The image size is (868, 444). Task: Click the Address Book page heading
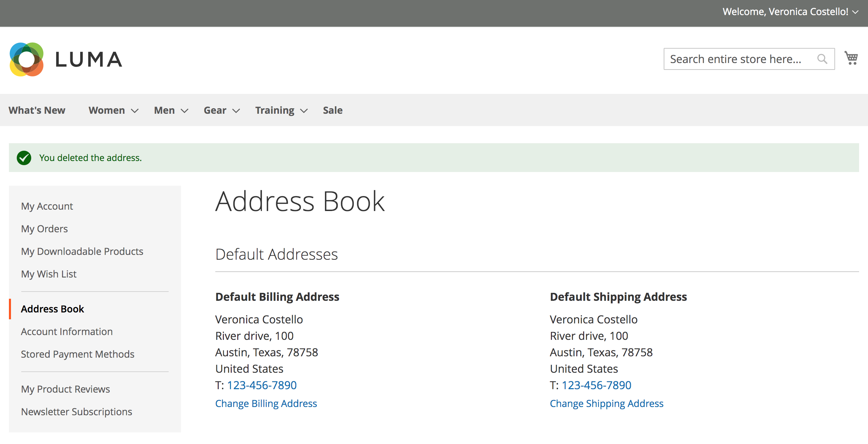click(x=300, y=201)
